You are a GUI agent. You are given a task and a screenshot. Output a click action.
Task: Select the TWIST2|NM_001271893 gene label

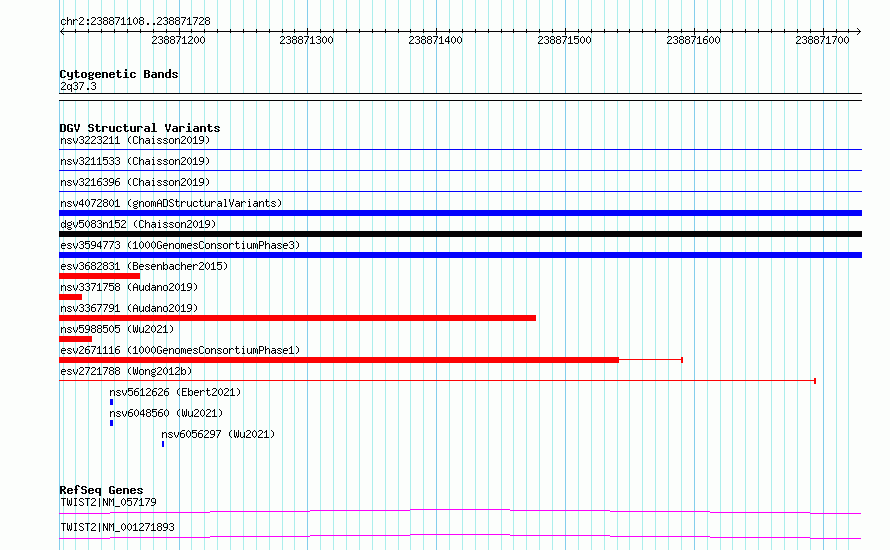pos(117,527)
